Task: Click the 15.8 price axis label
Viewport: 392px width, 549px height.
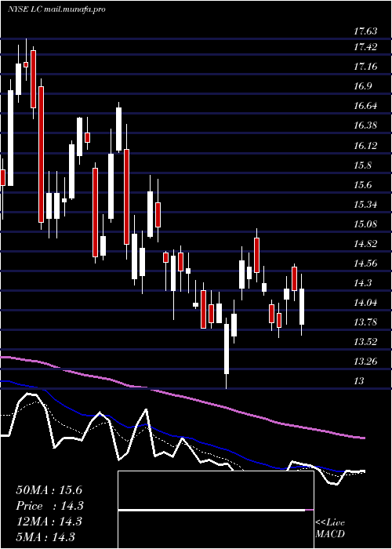Action: [x=362, y=165]
